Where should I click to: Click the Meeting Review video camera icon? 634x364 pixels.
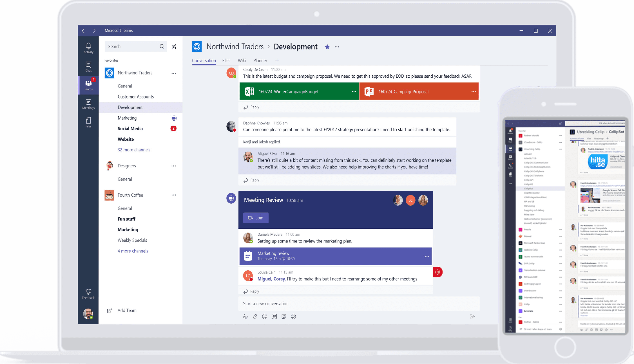(231, 198)
